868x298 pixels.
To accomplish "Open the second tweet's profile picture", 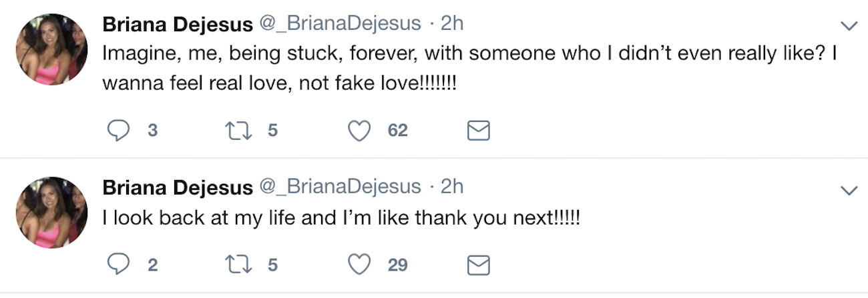I will [x=51, y=213].
